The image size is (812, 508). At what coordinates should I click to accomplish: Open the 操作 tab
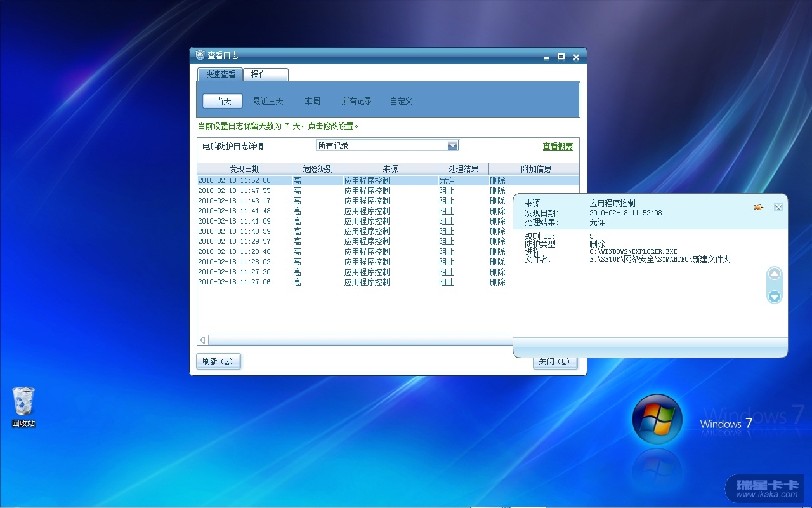[x=265, y=74]
